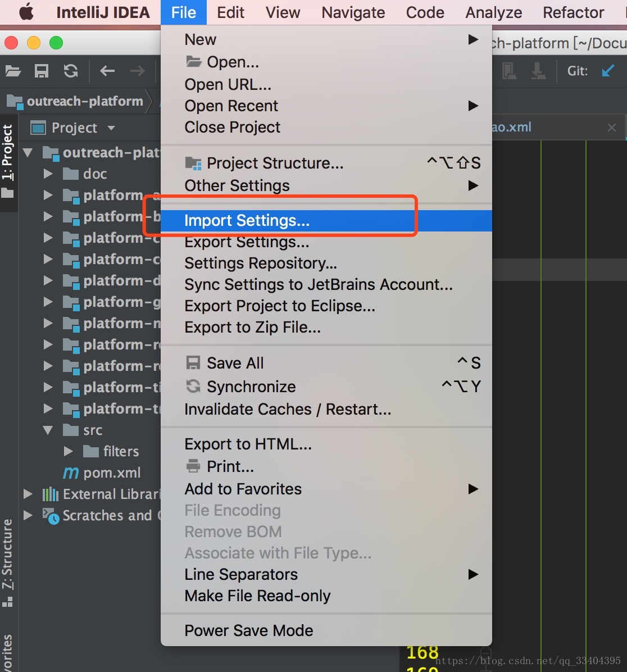Click the Open... folder icon in menu
627x672 pixels.
pyautogui.click(x=194, y=62)
